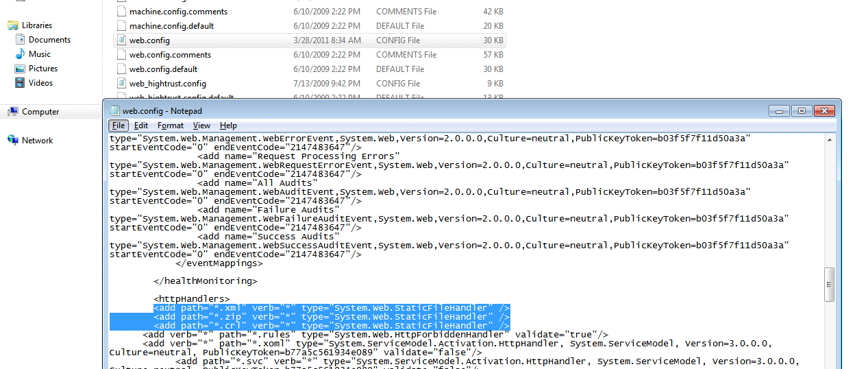Select web.config.default file in Explorer

click(163, 69)
